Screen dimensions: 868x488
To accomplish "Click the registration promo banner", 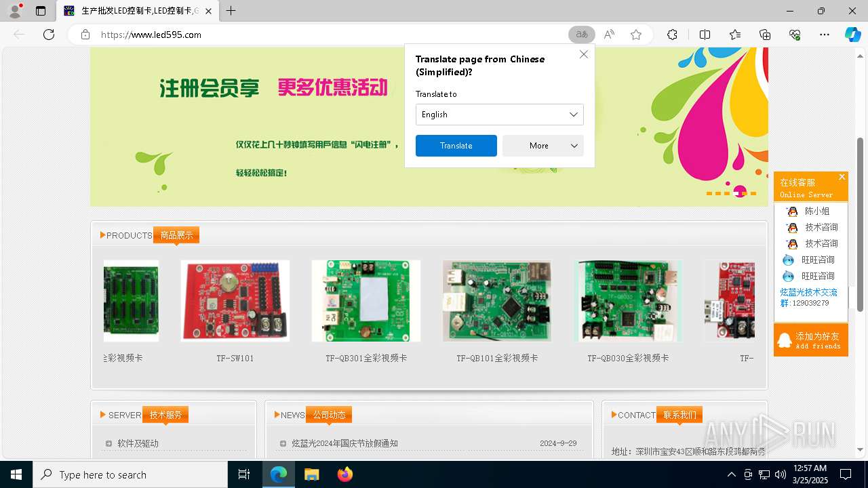I will 429,127.
